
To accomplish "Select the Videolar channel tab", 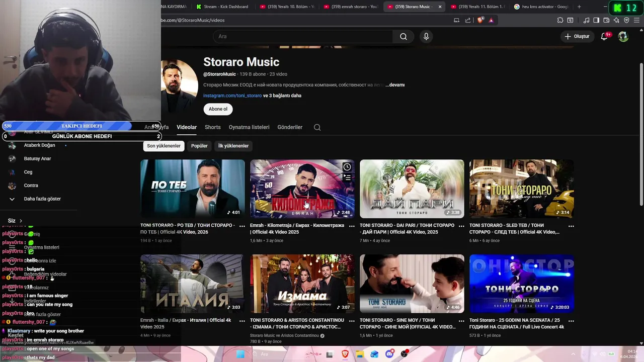I will tap(187, 127).
